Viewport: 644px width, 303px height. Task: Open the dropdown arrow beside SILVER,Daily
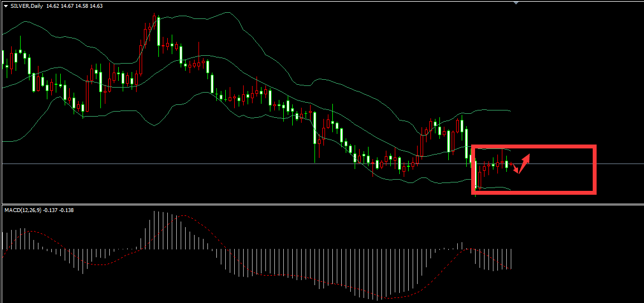pos(6,6)
